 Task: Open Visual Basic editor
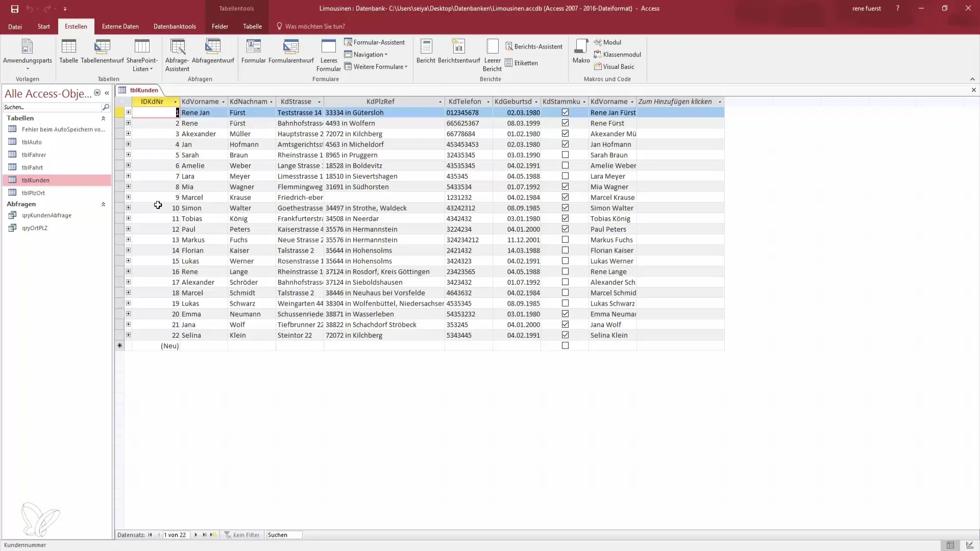coord(614,67)
